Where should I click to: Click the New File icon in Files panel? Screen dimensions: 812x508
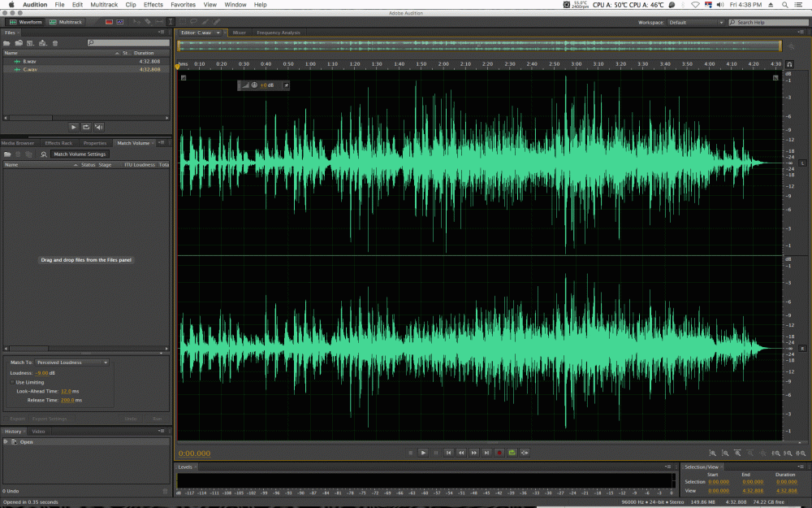coord(30,43)
